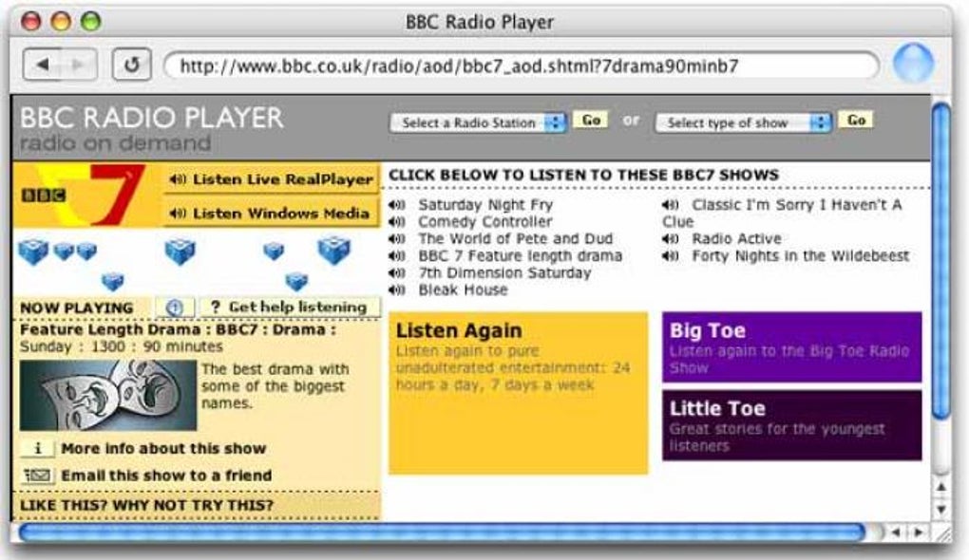This screenshot has height=560, width=969.
Task: Click the envelope icon for Email this show
Action: coord(38,476)
